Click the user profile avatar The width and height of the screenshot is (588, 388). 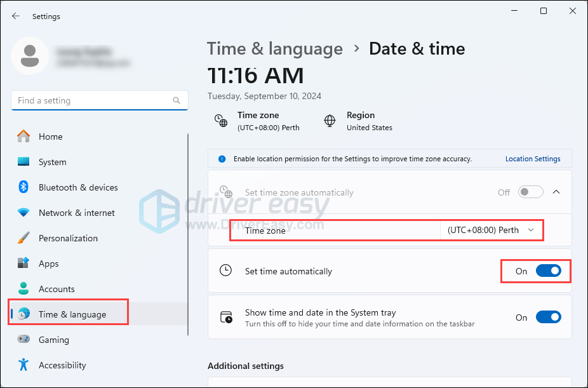tap(30, 56)
